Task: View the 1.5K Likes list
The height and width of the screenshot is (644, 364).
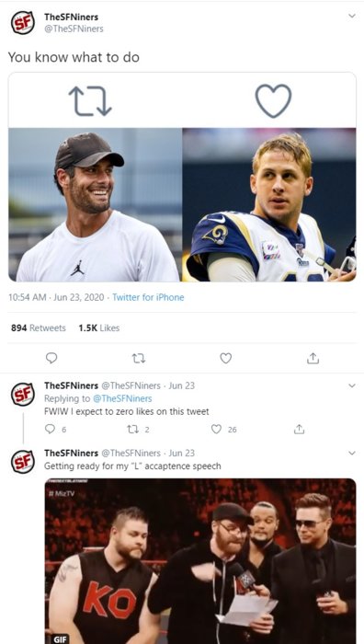Action: click(99, 328)
